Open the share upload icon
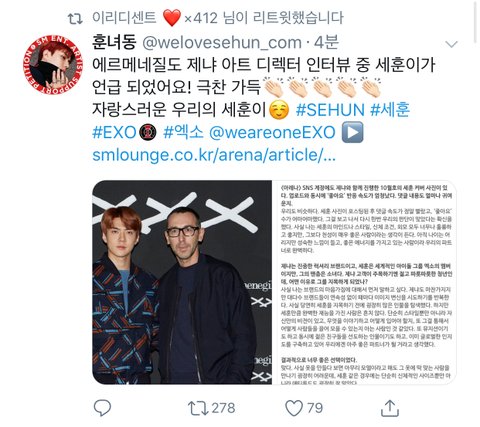 click(x=390, y=408)
